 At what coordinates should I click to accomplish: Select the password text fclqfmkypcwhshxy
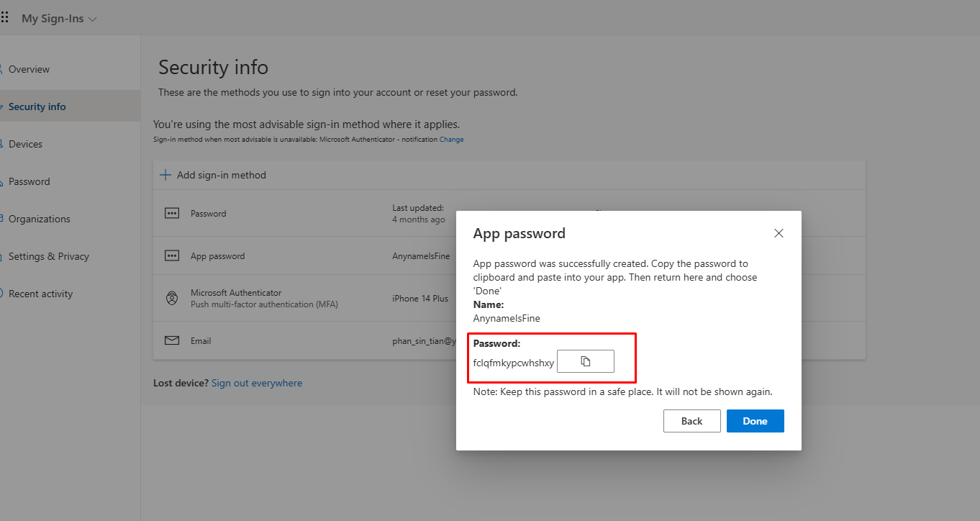[x=514, y=363]
